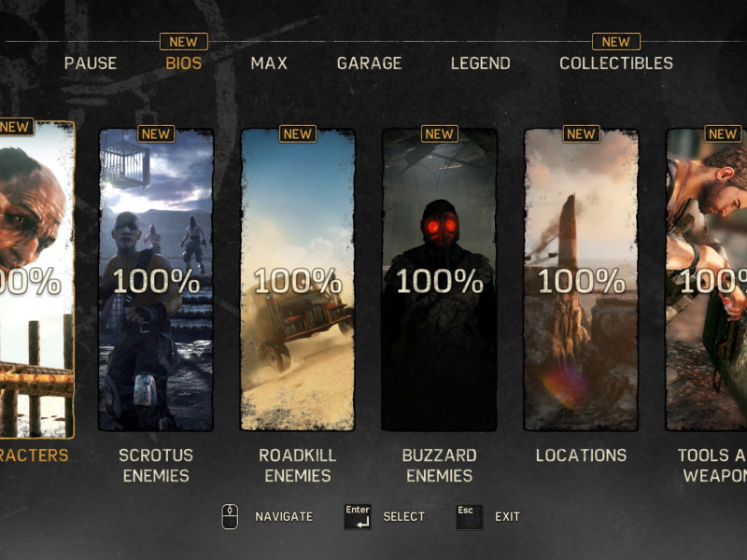The width and height of the screenshot is (747, 560).
Task: Click the mouse Navigate icon
Action: [x=230, y=516]
